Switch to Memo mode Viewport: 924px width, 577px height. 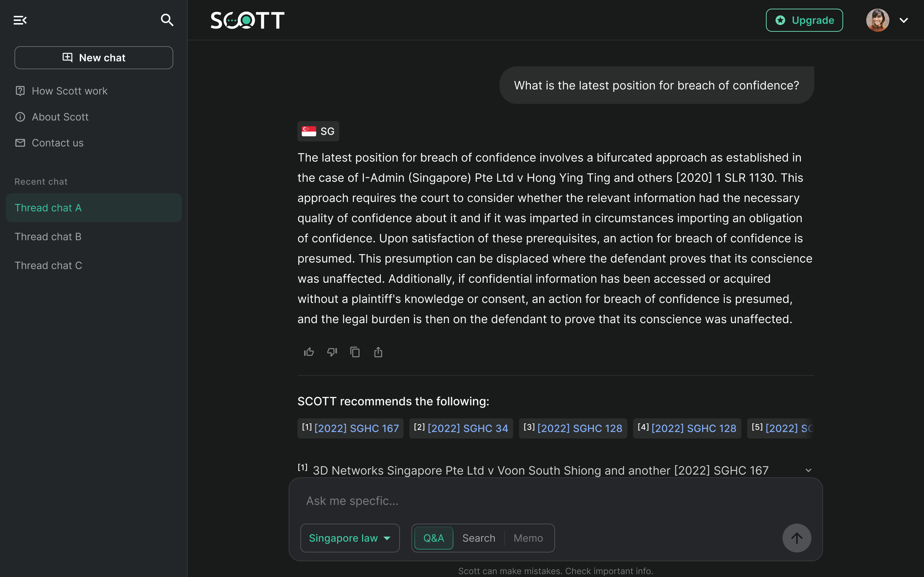[528, 538]
